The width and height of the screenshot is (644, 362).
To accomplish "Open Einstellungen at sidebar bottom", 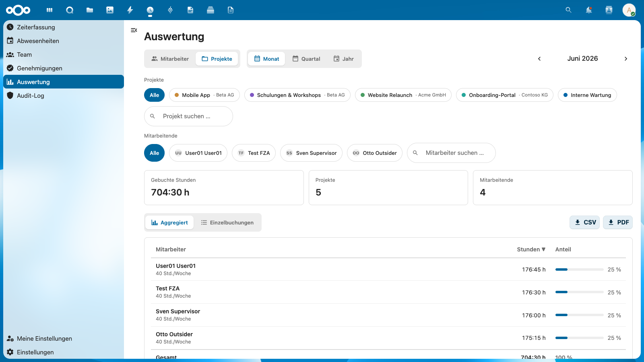I will pos(64,352).
